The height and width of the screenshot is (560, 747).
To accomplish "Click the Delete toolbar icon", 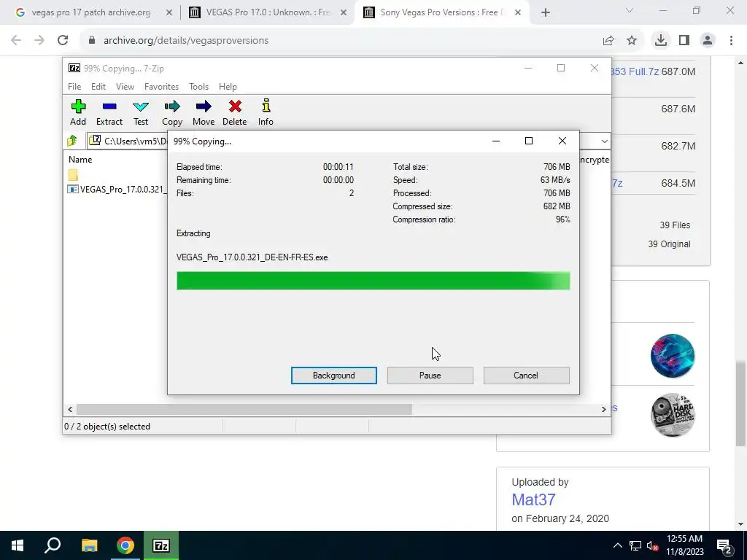I will coord(235,112).
